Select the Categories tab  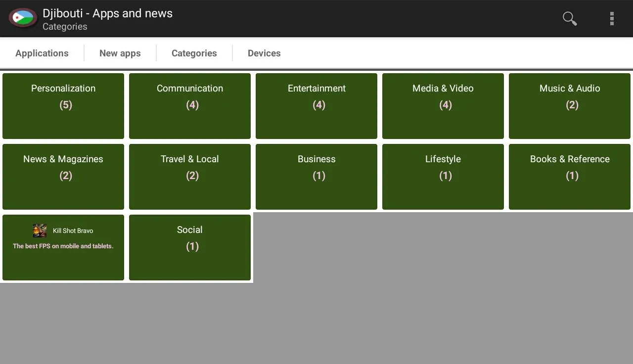point(194,53)
